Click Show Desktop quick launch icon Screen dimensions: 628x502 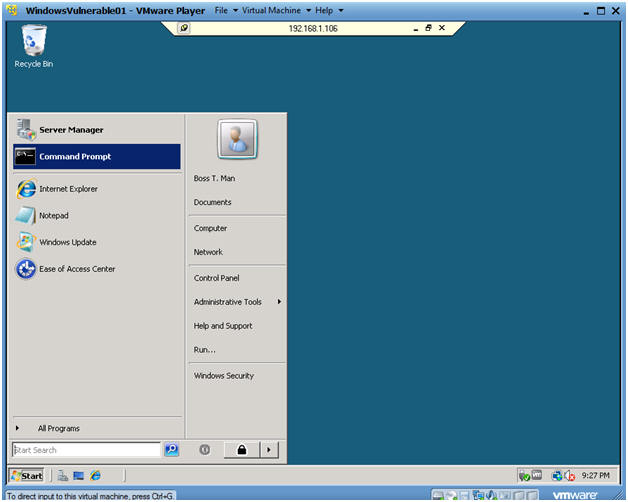(78, 476)
